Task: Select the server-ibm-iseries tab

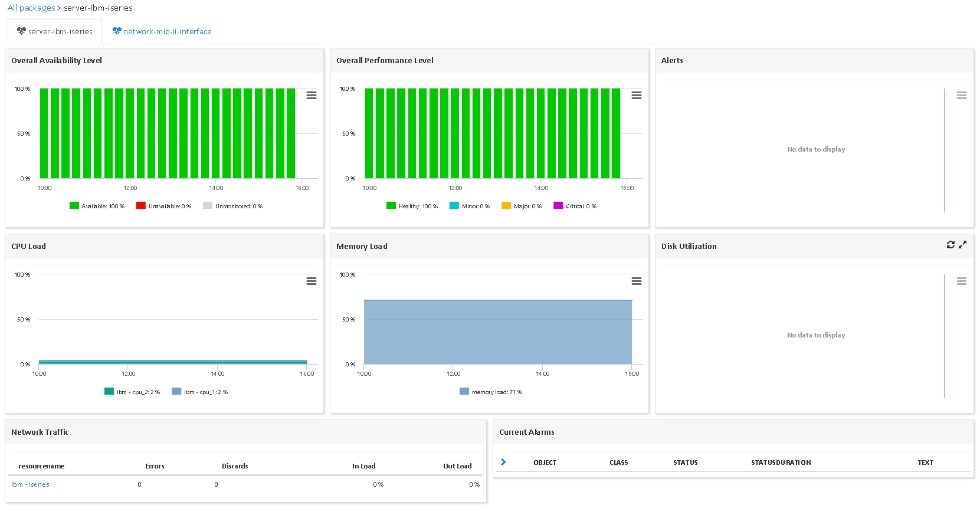Action: pos(54,31)
